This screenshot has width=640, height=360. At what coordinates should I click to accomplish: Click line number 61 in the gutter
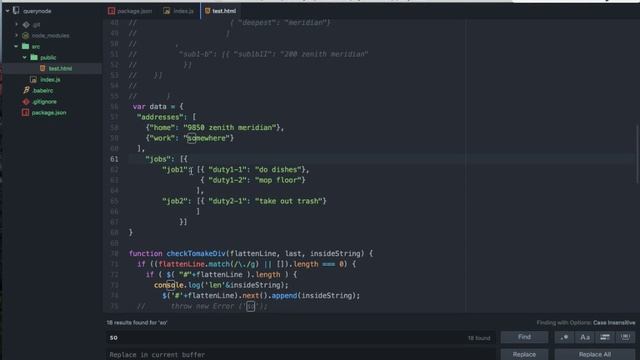114,159
